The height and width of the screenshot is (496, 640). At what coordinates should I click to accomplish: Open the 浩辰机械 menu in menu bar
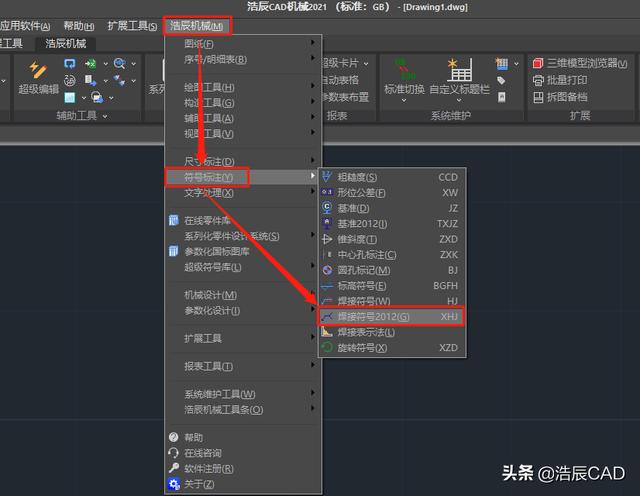tap(196, 25)
